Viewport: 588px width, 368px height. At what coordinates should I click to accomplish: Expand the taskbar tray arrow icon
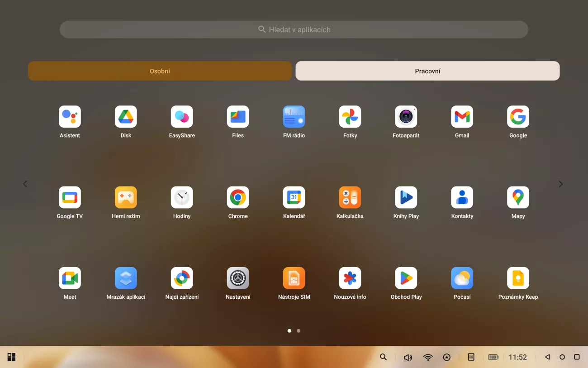tap(447, 357)
